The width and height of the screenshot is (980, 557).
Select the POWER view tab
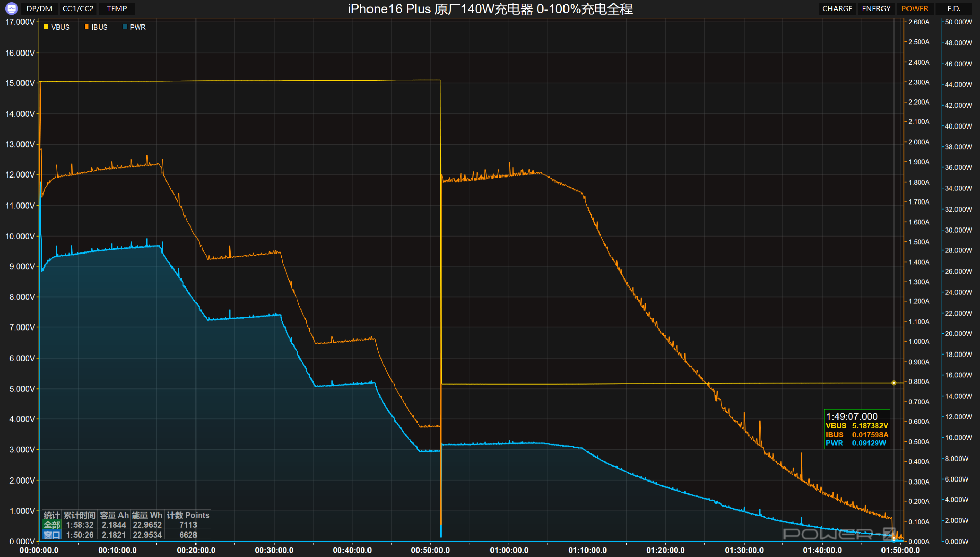coord(915,9)
